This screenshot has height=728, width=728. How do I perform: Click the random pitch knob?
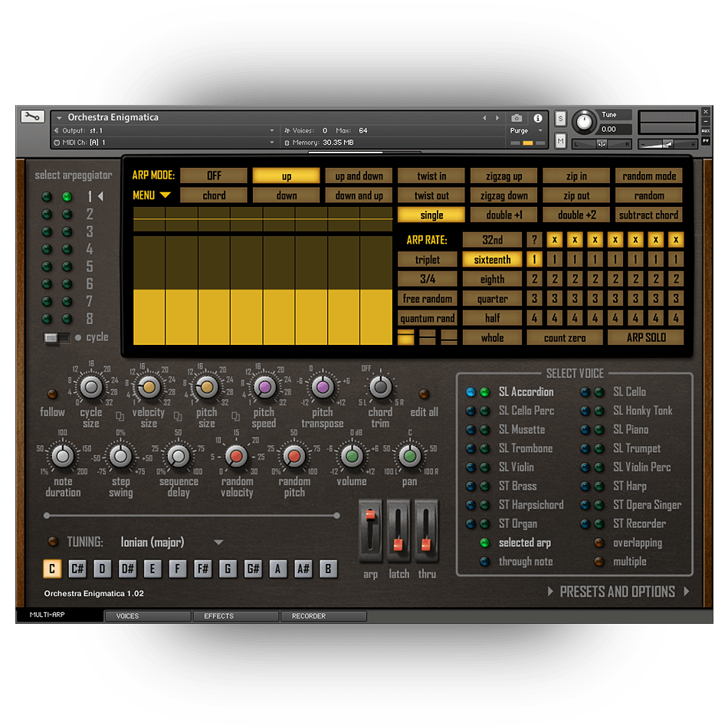point(294,457)
